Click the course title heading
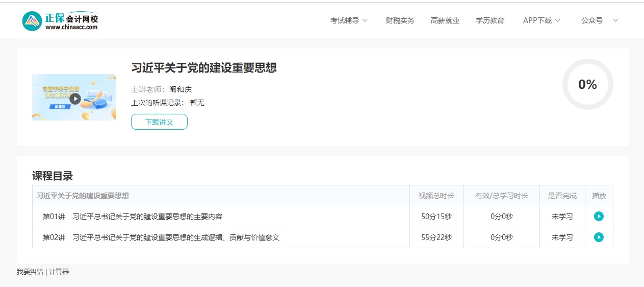This screenshot has height=287, width=644. [203, 68]
